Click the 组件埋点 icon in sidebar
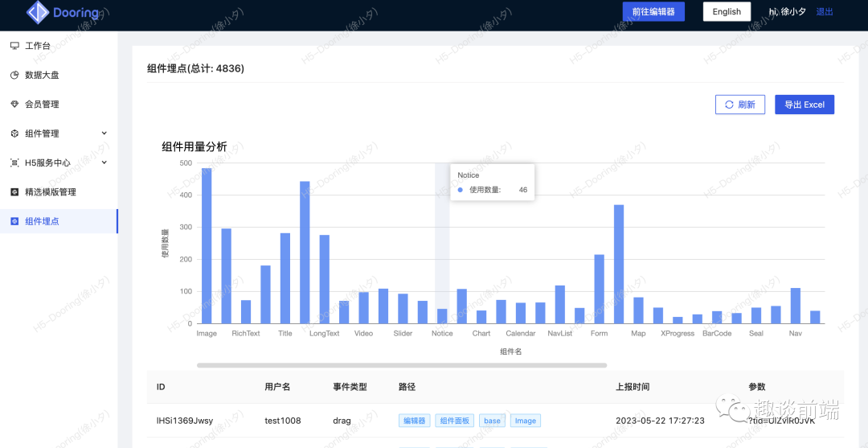 [14, 221]
